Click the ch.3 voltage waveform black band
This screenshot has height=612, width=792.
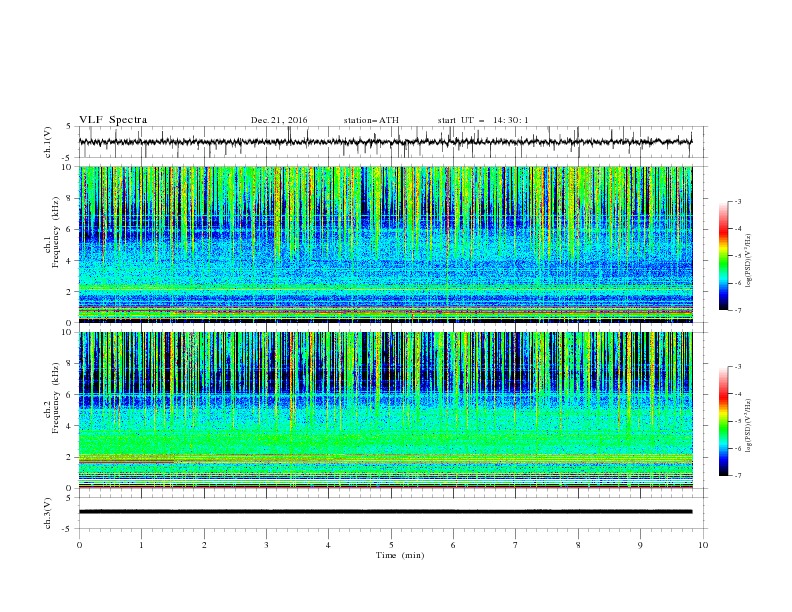coord(385,512)
